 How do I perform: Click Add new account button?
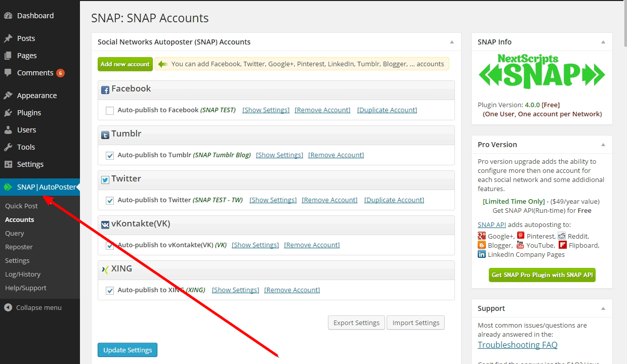point(125,64)
